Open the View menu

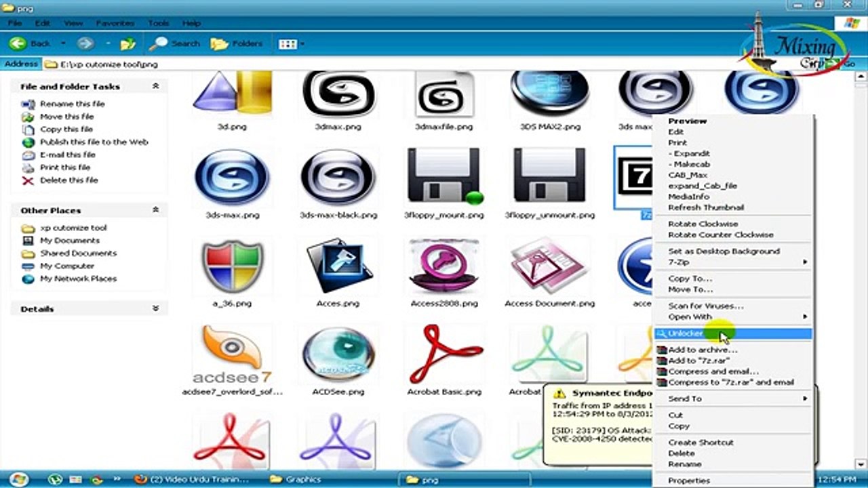73,23
